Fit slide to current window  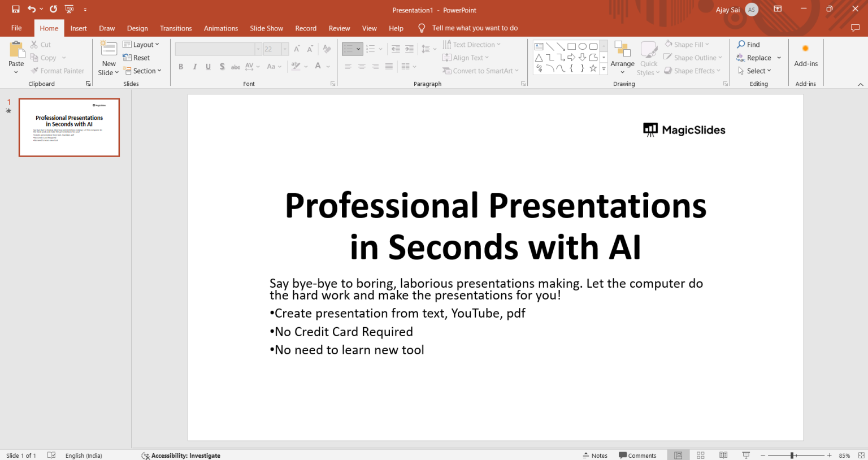point(861,455)
